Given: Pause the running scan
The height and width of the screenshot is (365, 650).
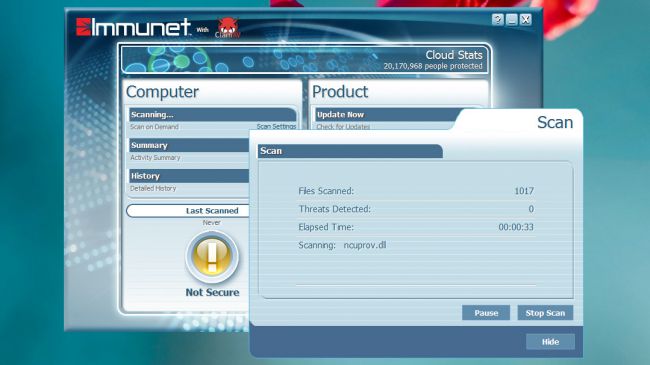Looking at the screenshot, I should tap(486, 313).
